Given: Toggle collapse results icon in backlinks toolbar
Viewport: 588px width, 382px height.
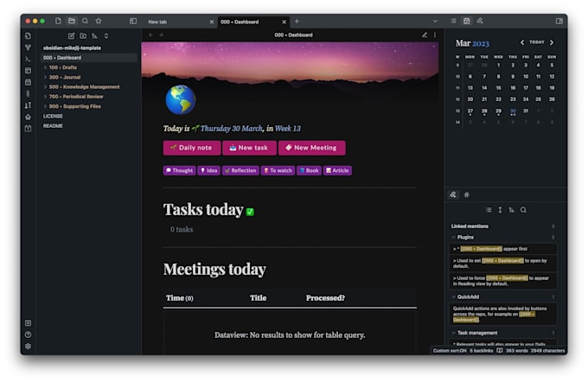Looking at the screenshot, I should point(489,210).
